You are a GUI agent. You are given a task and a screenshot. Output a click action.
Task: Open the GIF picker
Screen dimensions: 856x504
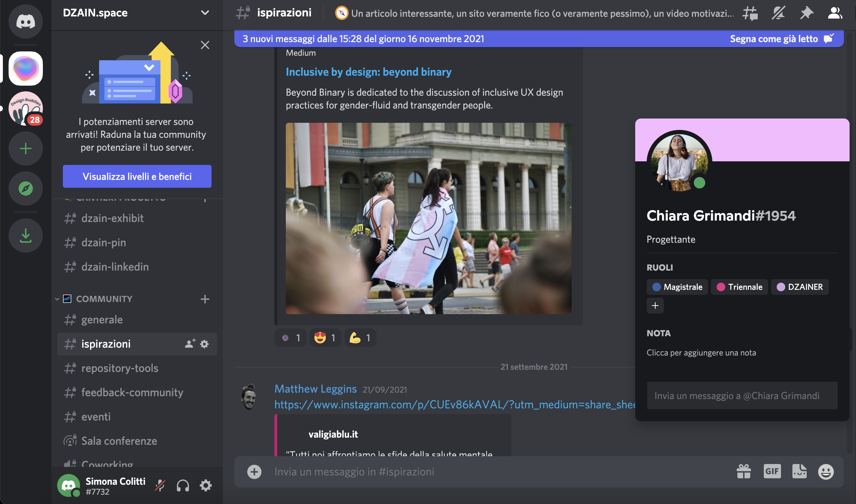point(772,472)
